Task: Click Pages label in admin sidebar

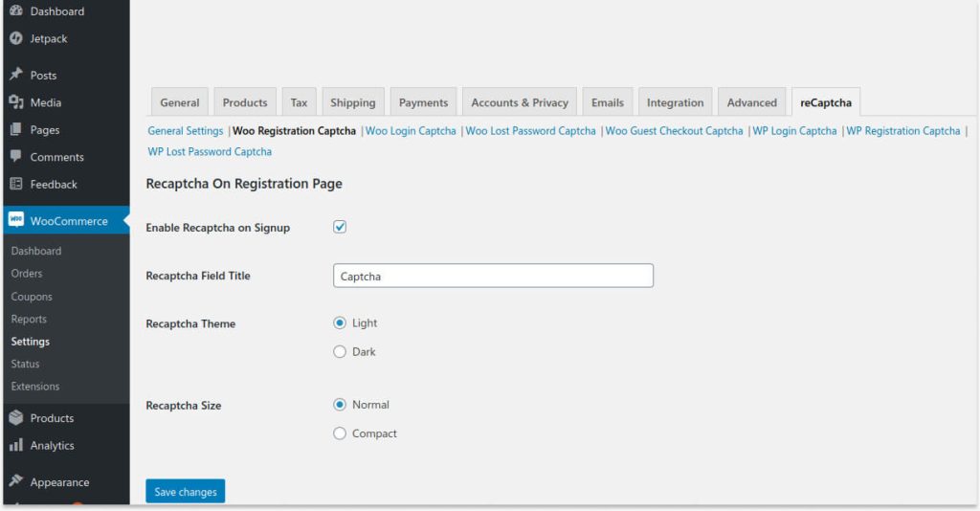Action: tap(45, 130)
